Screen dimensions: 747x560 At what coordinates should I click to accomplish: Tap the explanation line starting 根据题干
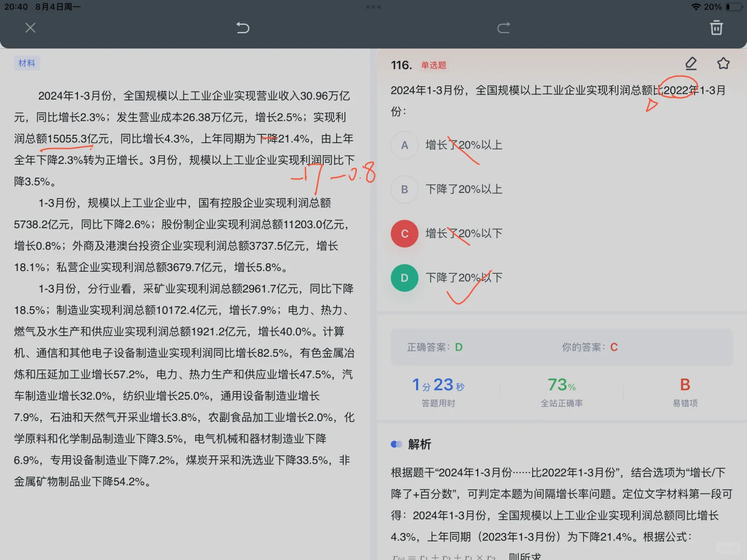558,473
